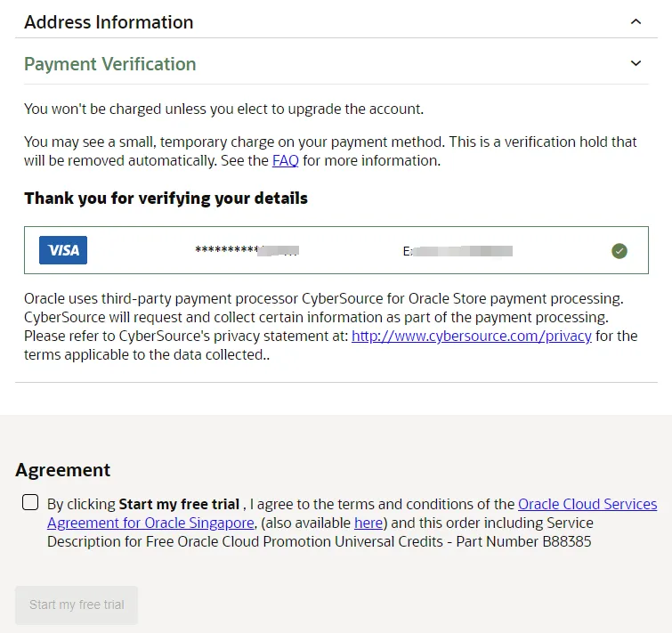
Task: Open the cybersource.com/privacy link
Action: pyautogui.click(x=472, y=336)
